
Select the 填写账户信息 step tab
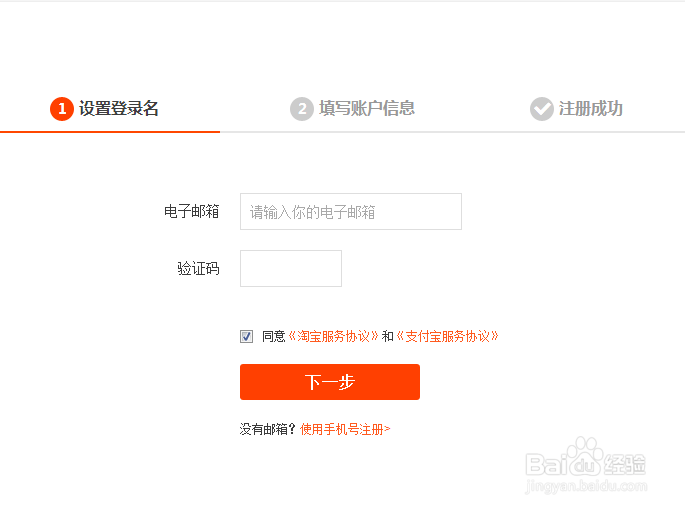pyautogui.click(x=366, y=109)
